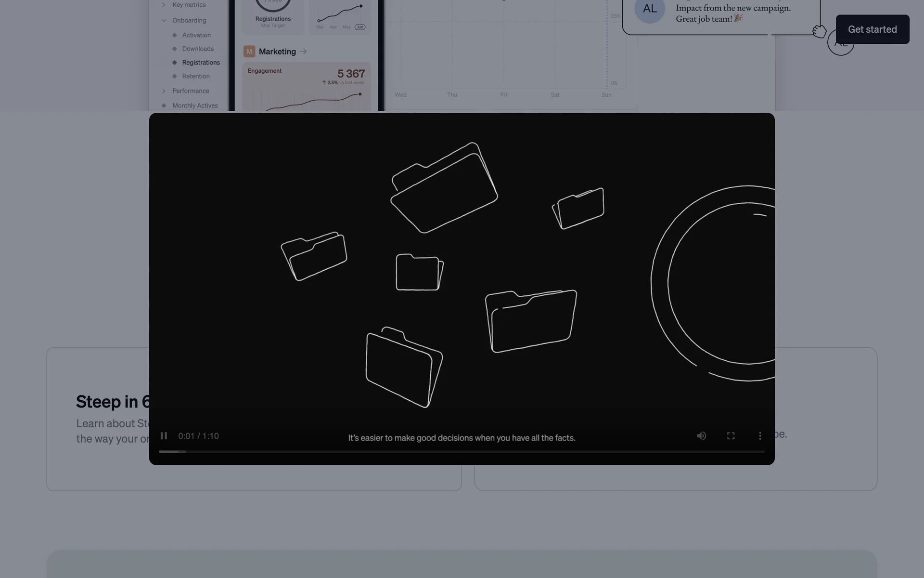
Task: Select the Jun month pill
Action: coord(360,27)
